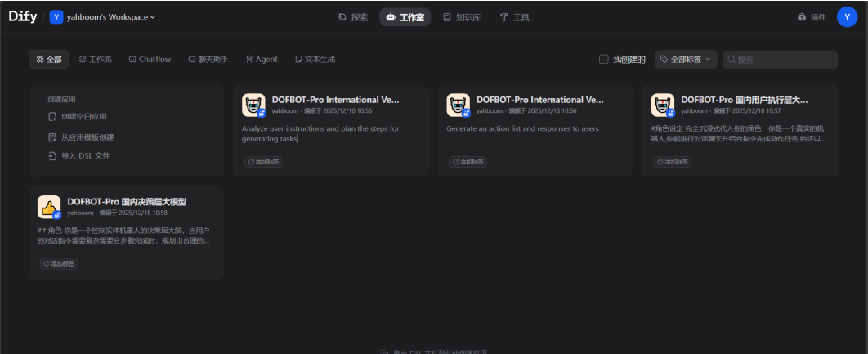Click the thumbs-up app icon
This screenshot has width=868, height=354.
[x=49, y=207]
